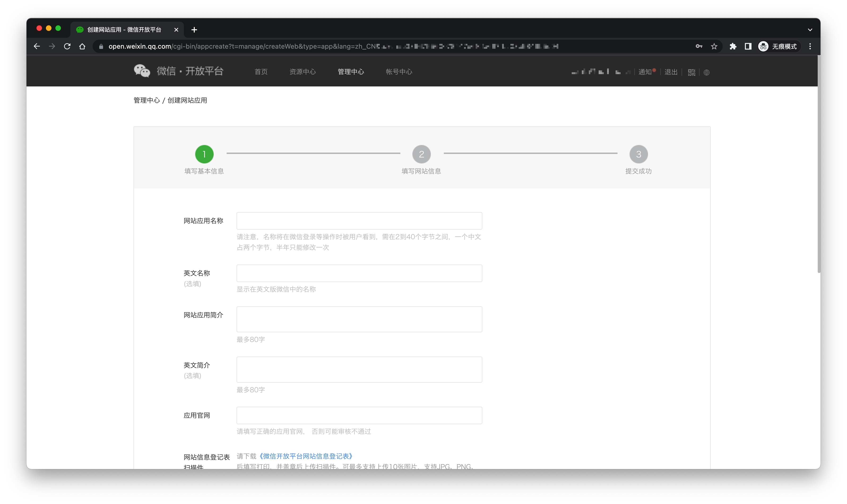The width and height of the screenshot is (847, 504).
Task: Click 首页 in the top navigation
Action: tap(261, 72)
